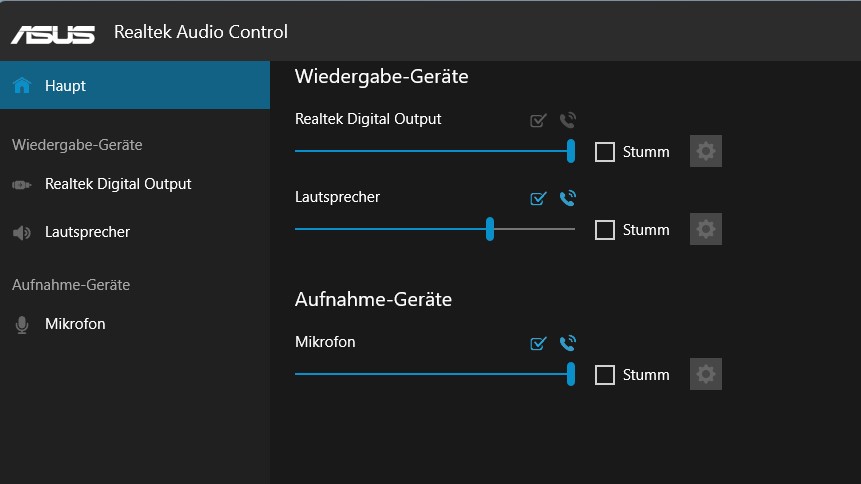The image size is (861, 484).
Task: Open Mikrofon settings gear
Action: (706, 375)
